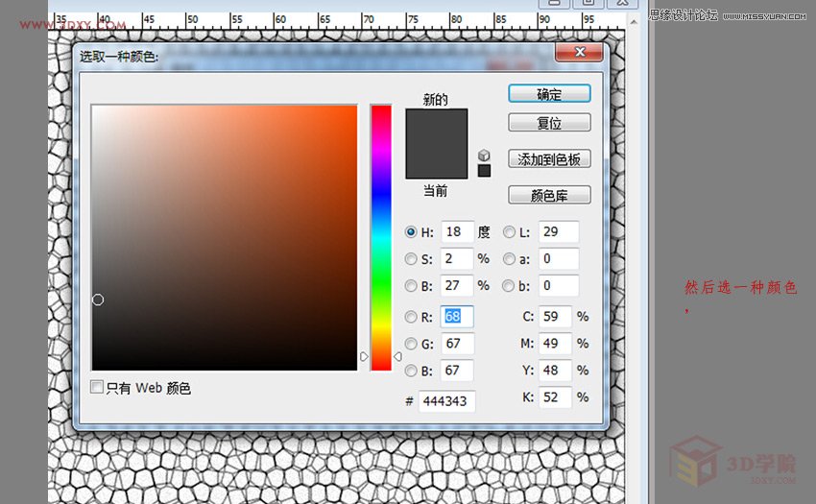This screenshot has height=504, width=816.
Task: Click the L field showing 29
Action: (559, 231)
